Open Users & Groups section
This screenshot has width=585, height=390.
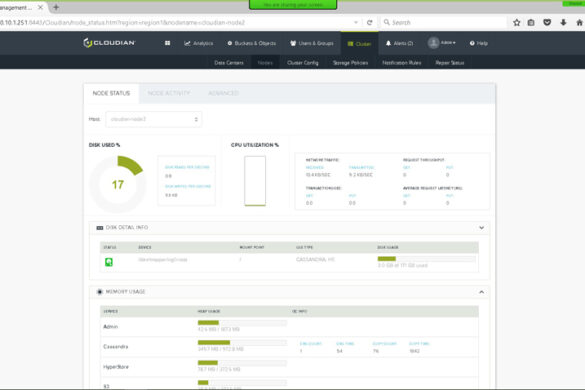(x=312, y=43)
